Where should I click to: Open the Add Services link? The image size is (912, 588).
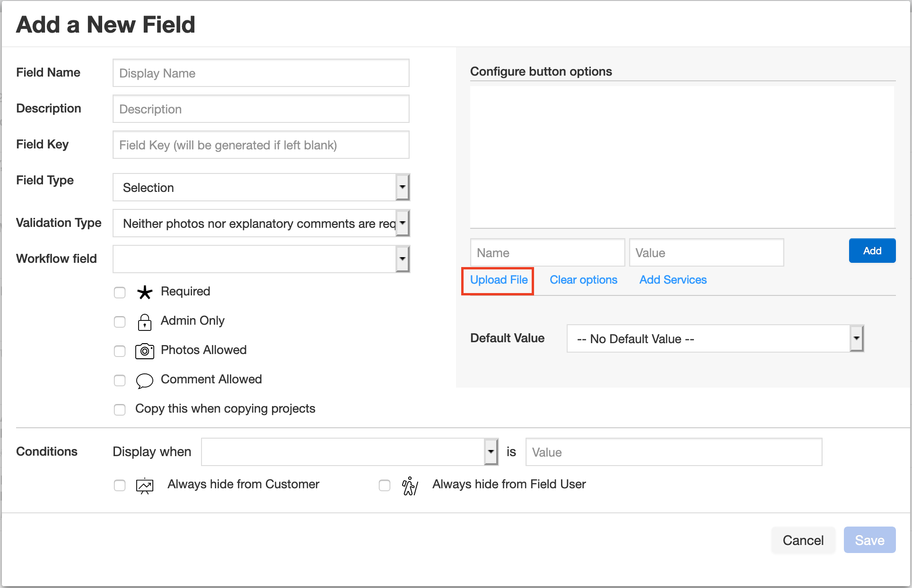673,280
